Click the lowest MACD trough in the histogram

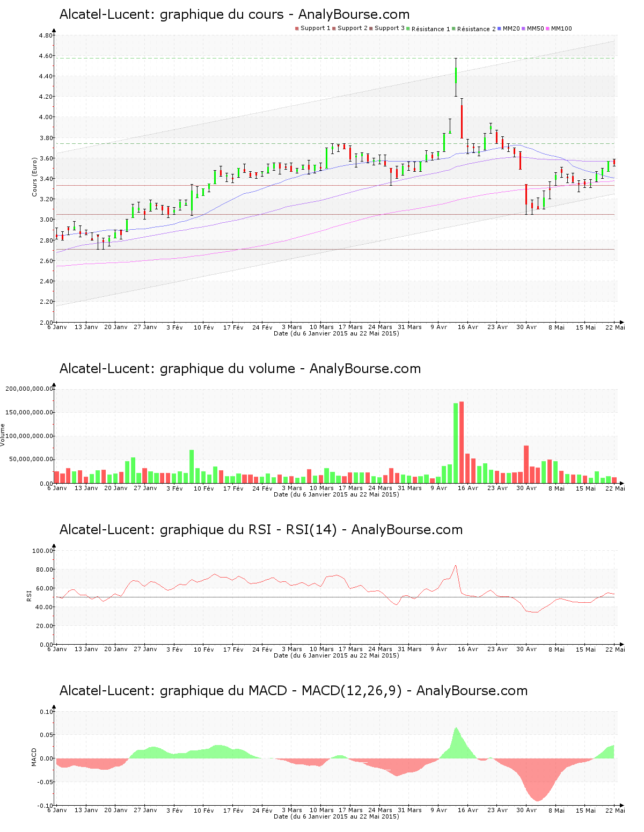click(x=537, y=801)
